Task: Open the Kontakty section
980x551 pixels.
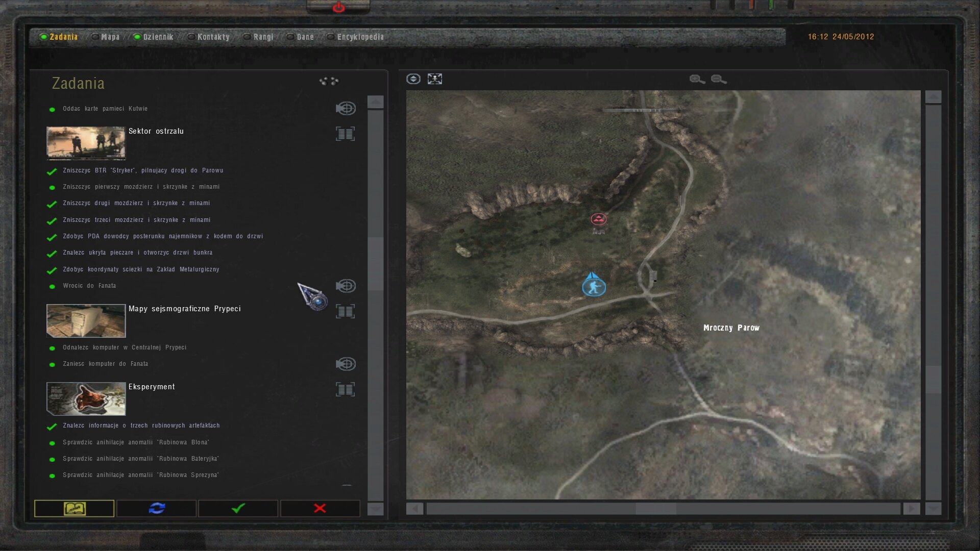Action: point(213,37)
